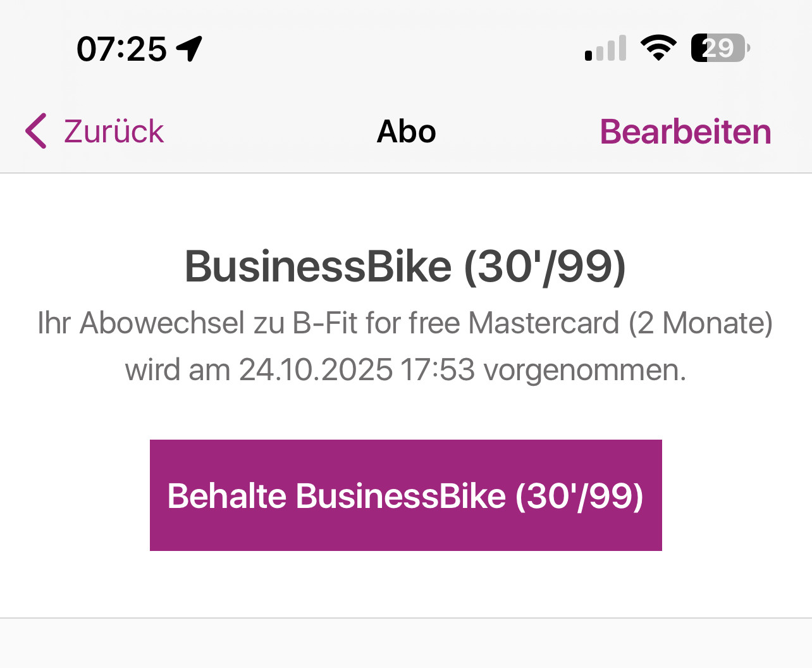The image size is (812, 668).
Task: Click the word vorgenommen
Action: (x=584, y=369)
